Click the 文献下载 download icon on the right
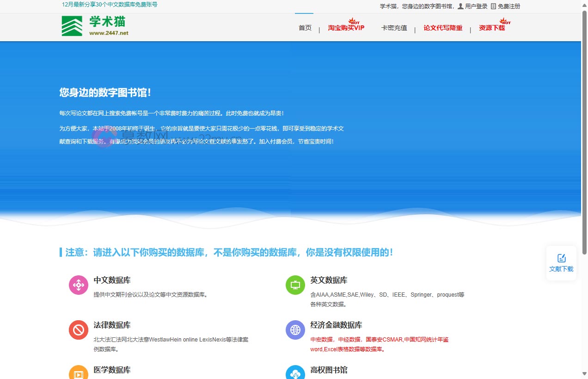This screenshot has height=379, width=588. 561,258
